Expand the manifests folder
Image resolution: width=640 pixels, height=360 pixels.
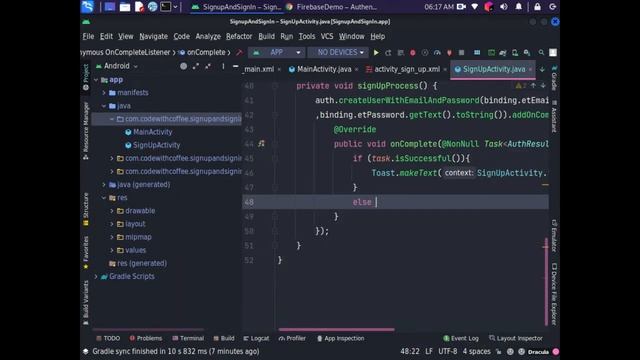coord(104,93)
